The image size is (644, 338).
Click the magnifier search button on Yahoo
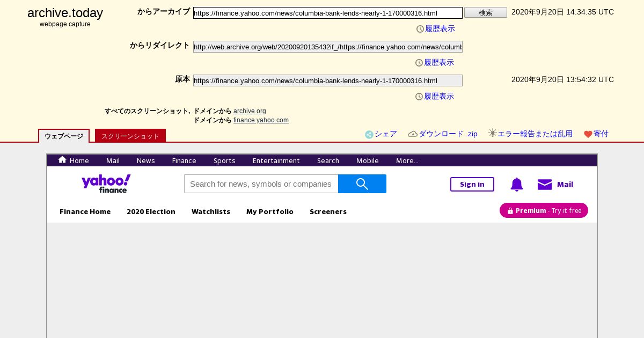[x=362, y=184]
